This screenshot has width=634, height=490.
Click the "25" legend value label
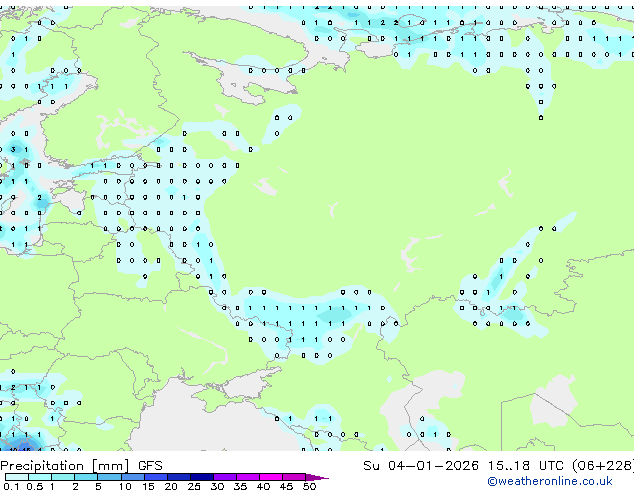coord(194,486)
